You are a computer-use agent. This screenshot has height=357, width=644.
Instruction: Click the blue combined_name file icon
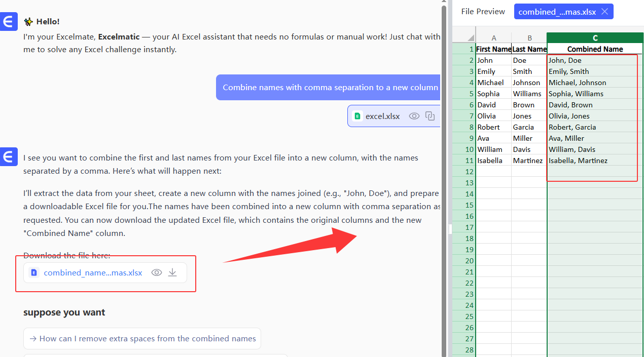point(34,272)
